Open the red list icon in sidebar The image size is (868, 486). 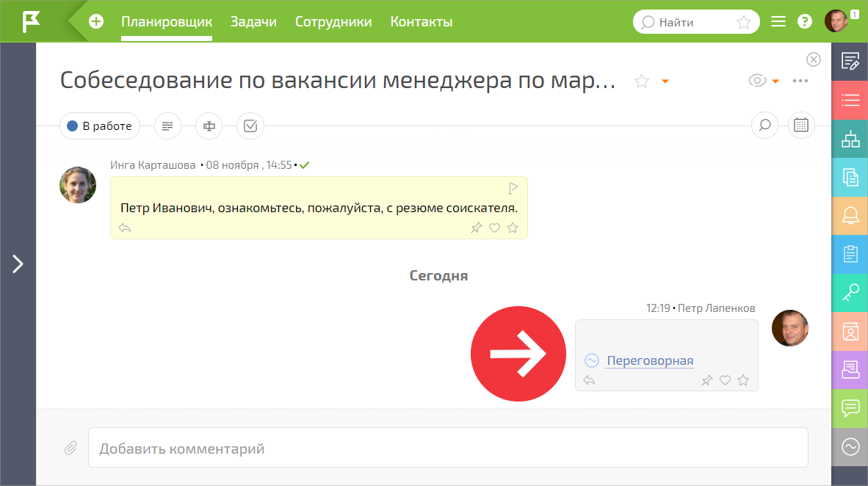coord(850,100)
